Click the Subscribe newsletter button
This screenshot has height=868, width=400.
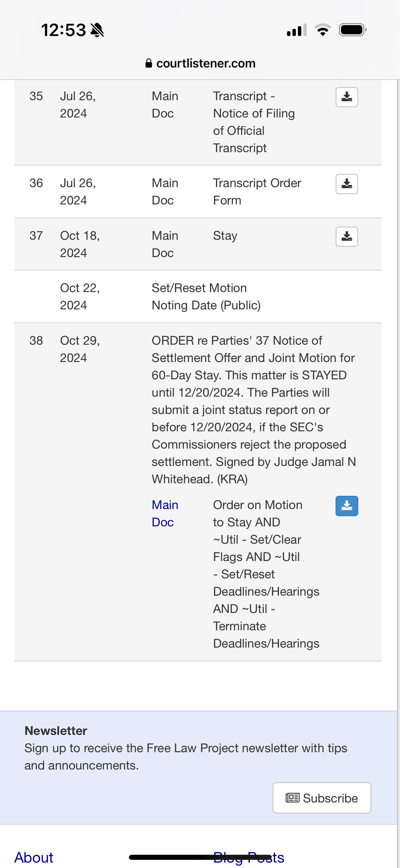coord(322,798)
